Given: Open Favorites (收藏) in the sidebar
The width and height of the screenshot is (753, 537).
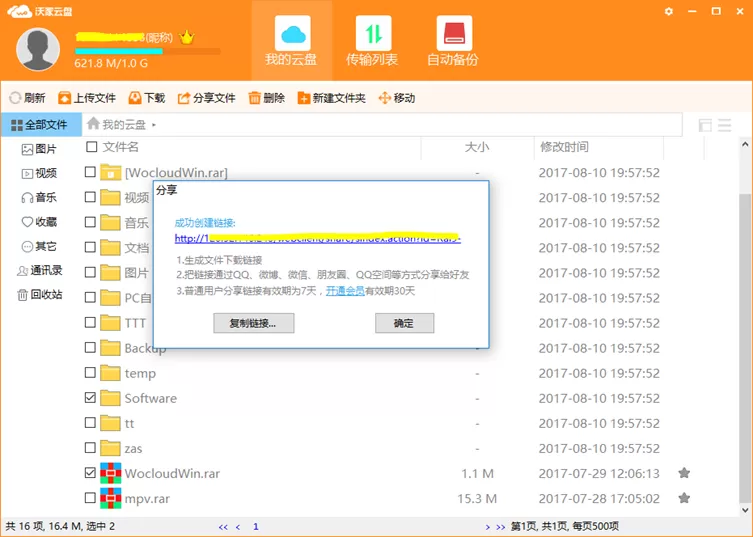Looking at the screenshot, I should (x=39, y=222).
